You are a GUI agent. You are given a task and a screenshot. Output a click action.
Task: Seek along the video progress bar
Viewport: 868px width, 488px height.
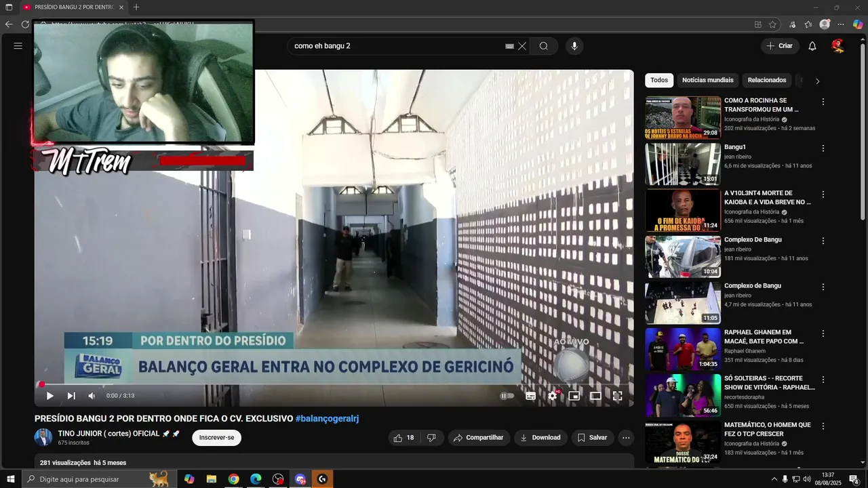334,384
